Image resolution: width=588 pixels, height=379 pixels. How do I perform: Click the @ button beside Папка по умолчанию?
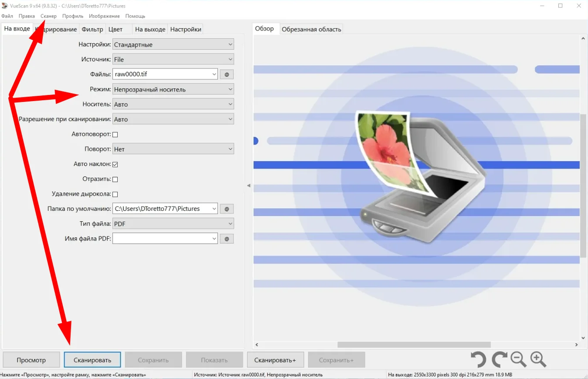(227, 209)
